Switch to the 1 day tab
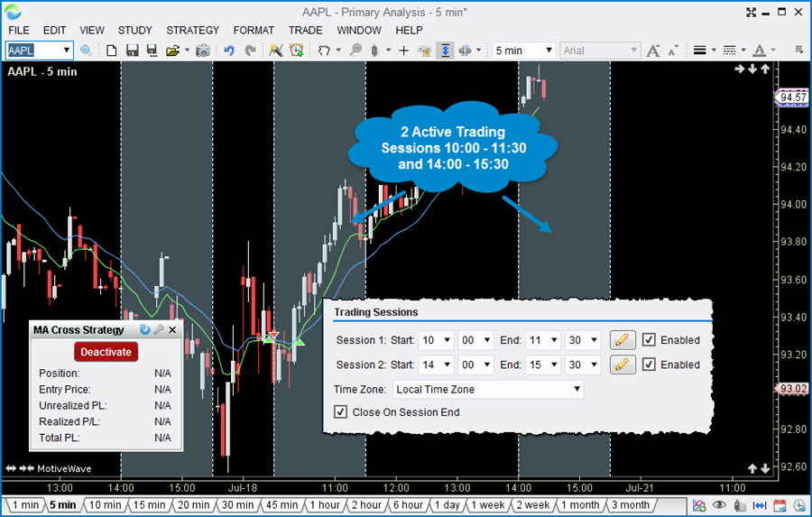 448,505
